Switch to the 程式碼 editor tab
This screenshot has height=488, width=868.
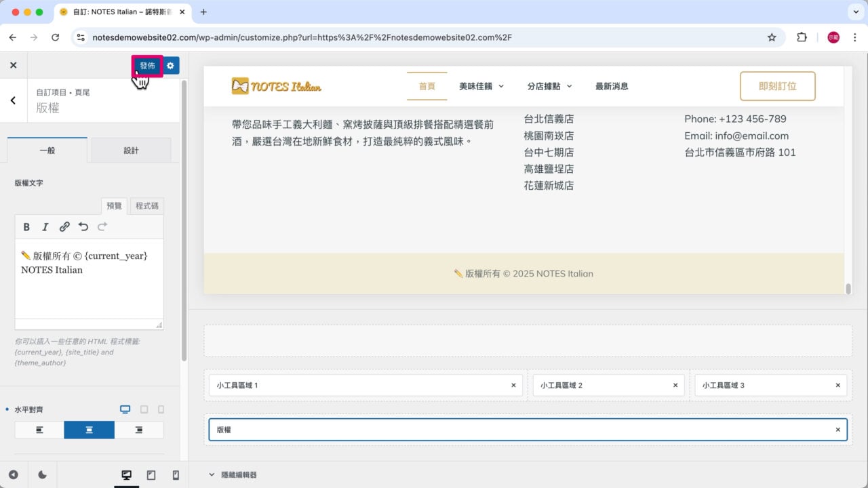(146, 205)
